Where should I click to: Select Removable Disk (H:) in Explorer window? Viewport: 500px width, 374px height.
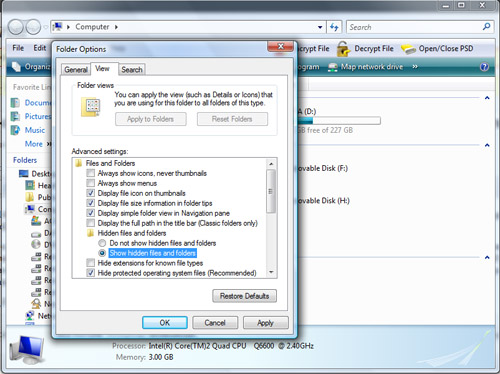323,201
